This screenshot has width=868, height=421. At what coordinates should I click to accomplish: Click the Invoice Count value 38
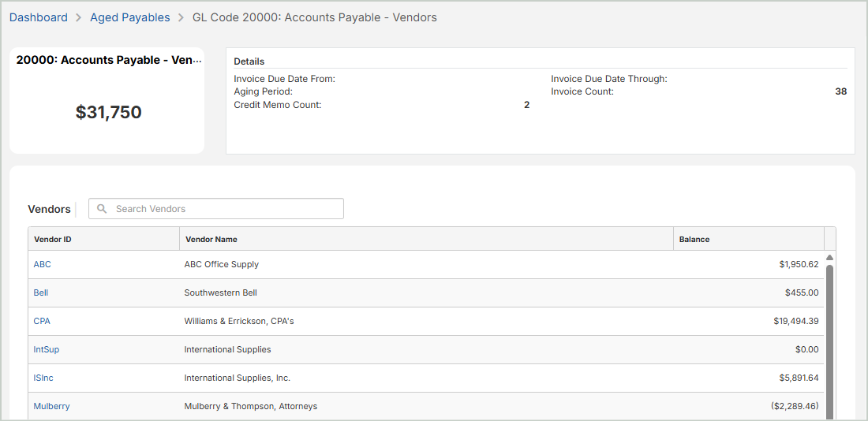click(x=840, y=91)
